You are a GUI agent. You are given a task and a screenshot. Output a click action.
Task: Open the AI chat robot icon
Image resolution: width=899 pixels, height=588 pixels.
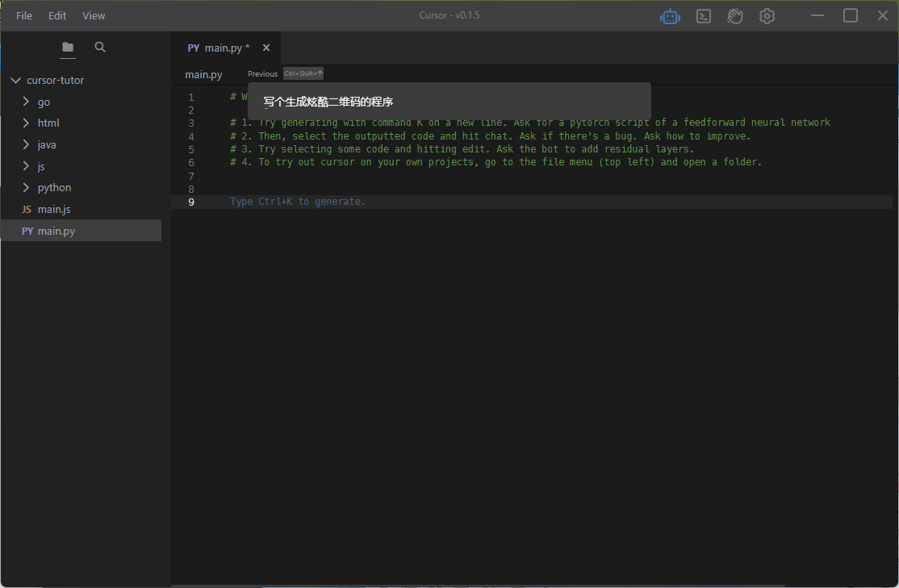point(670,16)
